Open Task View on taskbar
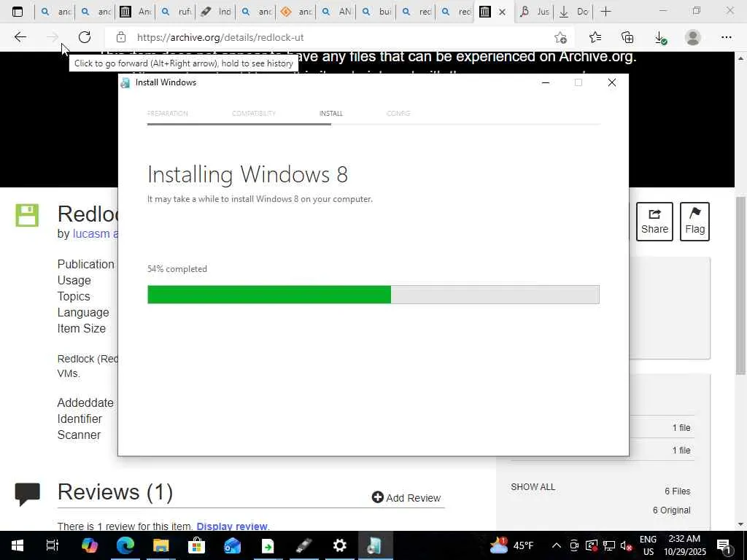747x560 pixels. pyautogui.click(x=53, y=545)
